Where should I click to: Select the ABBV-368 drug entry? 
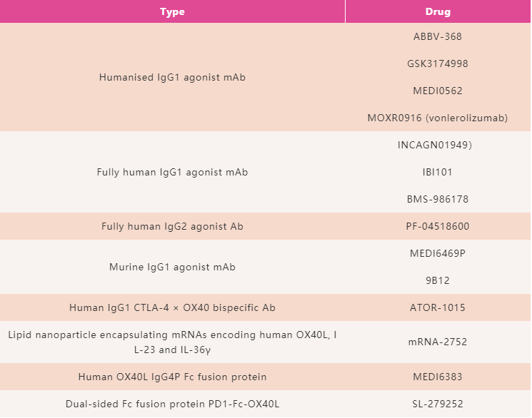(438, 36)
